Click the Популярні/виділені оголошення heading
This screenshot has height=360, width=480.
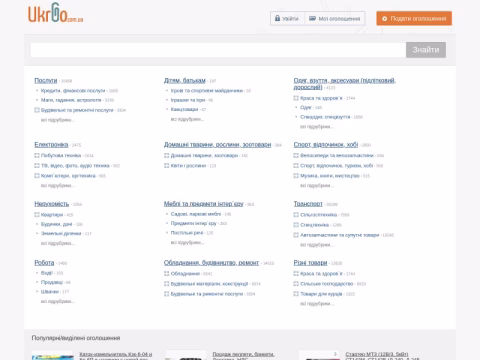point(76,338)
